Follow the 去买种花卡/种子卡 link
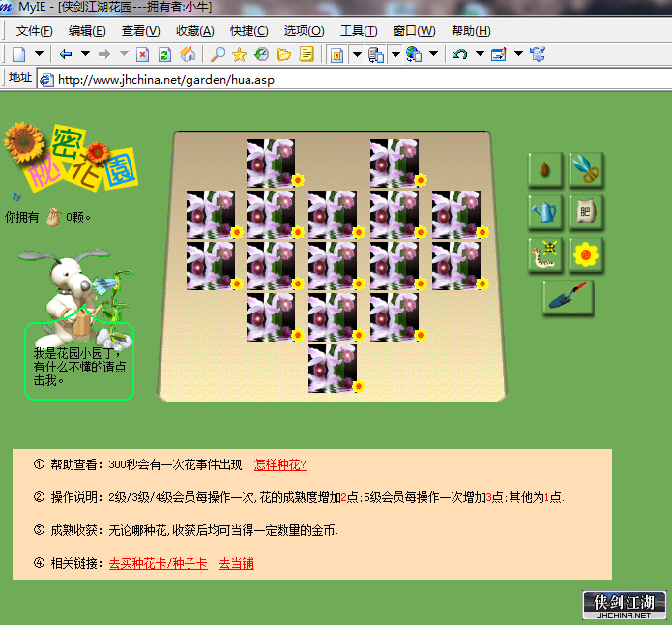 point(159,563)
